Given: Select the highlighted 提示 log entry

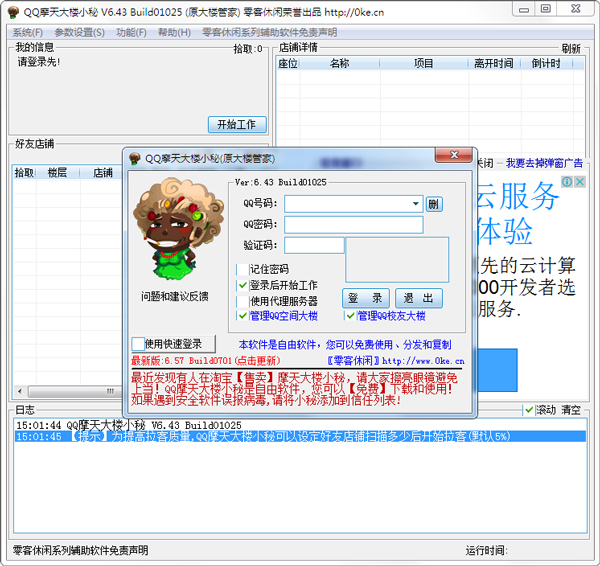Looking at the screenshot, I should pos(300,436).
